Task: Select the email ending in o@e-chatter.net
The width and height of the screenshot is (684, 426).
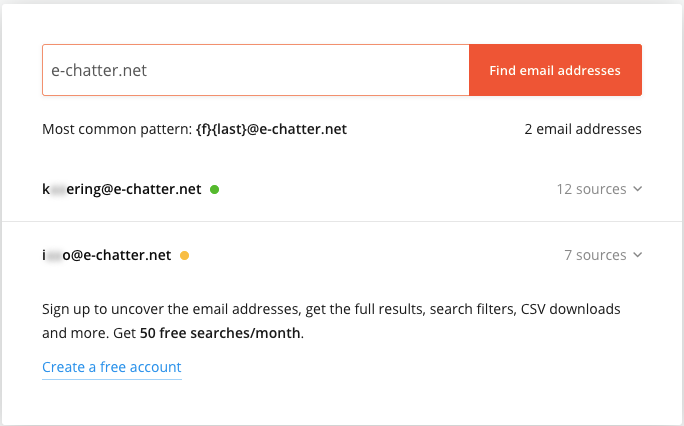Action: (106, 255)
